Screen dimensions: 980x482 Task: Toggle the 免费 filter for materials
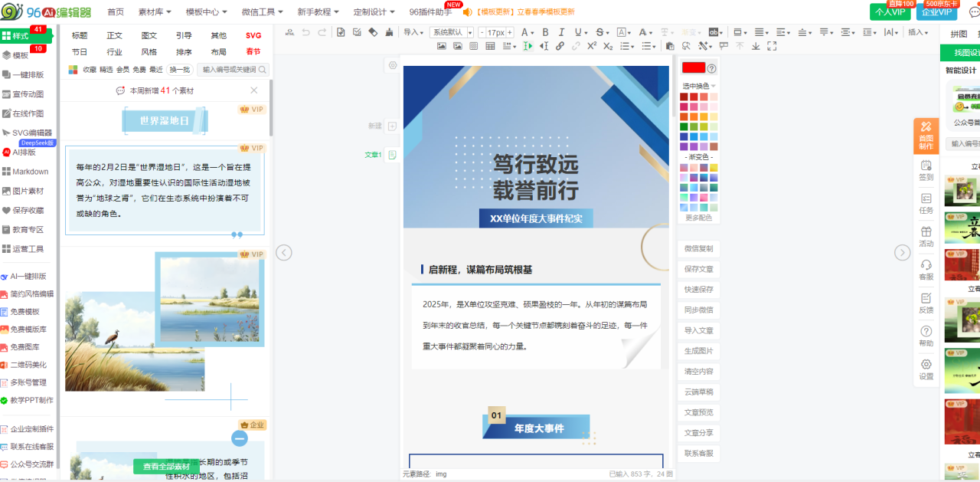[x=139, y=70]
